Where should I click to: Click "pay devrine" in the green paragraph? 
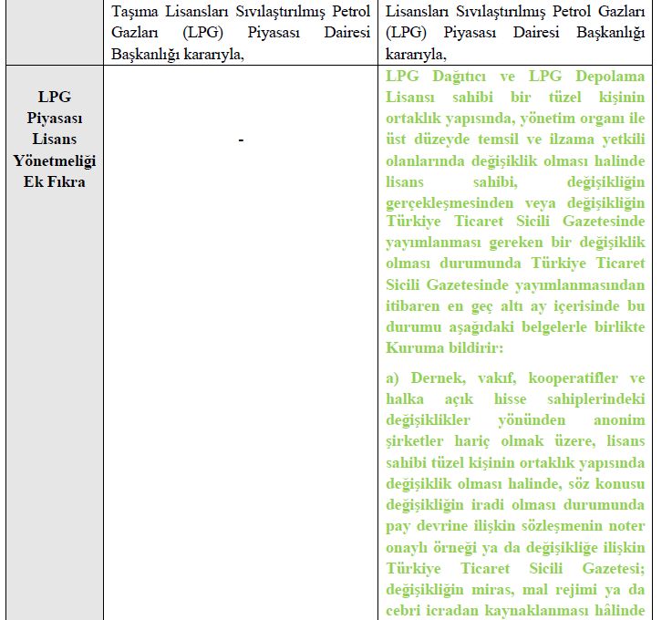tap(424, 526)
